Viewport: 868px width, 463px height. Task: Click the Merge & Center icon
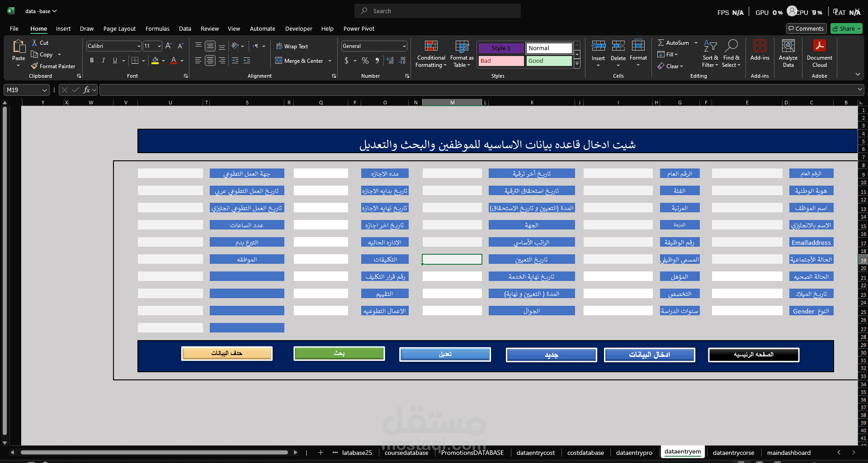click(279, 61)
